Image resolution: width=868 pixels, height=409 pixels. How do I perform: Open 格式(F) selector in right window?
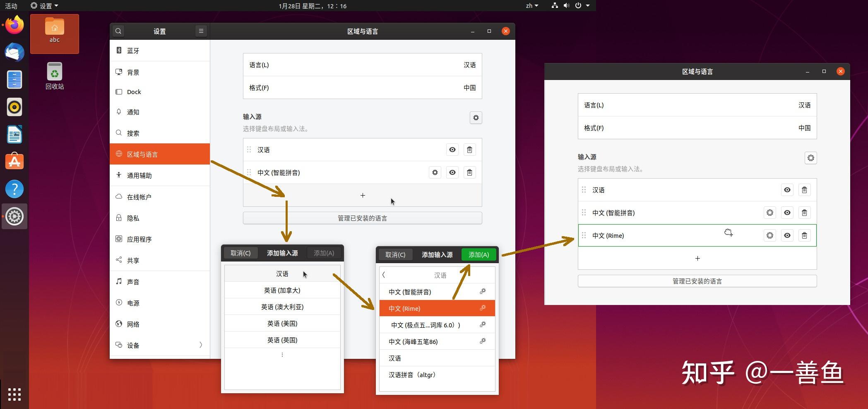tap(697, 128)
